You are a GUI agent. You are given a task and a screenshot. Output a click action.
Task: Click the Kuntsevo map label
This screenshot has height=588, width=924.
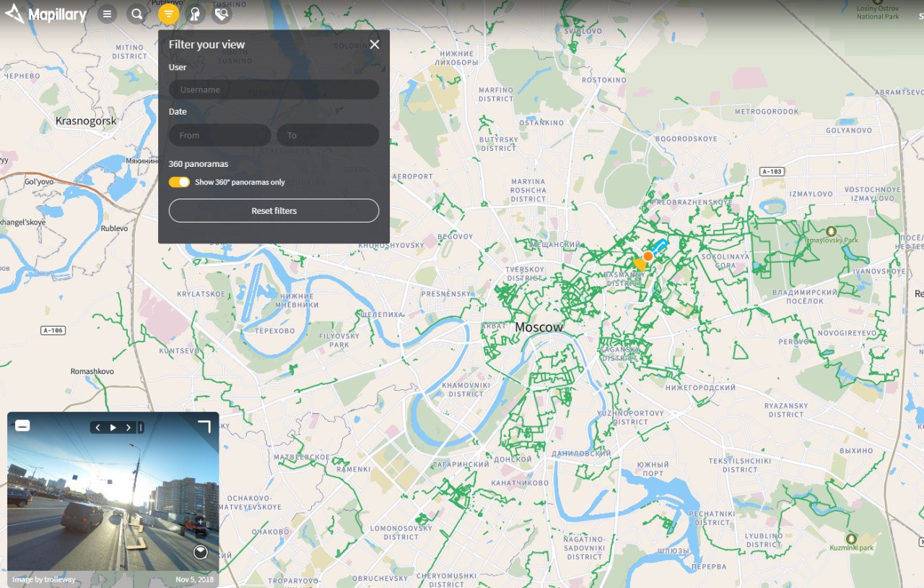(179, 351)
